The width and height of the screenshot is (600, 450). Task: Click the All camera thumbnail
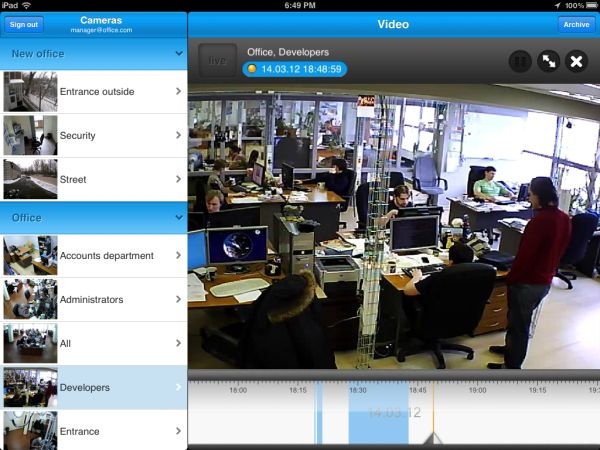coord(30,343)
